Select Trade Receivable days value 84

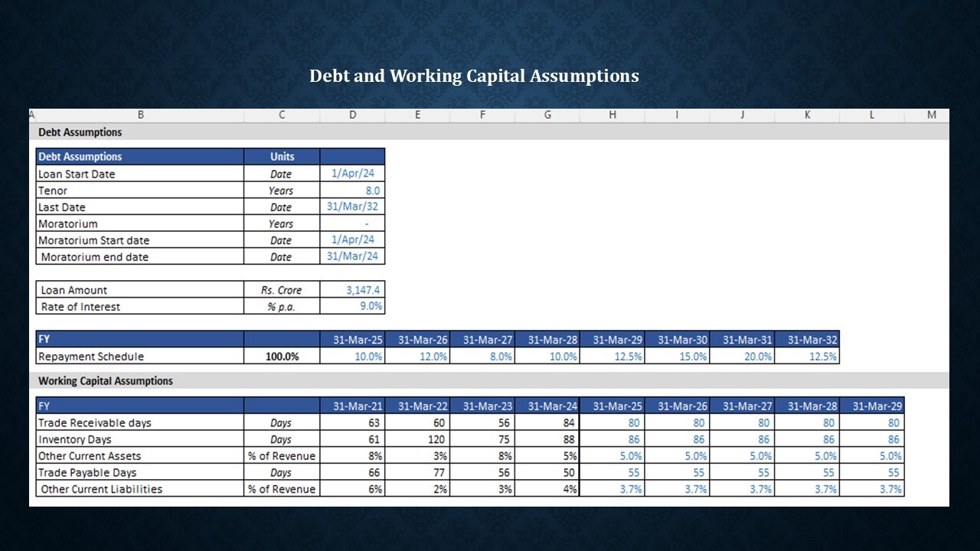547,422
